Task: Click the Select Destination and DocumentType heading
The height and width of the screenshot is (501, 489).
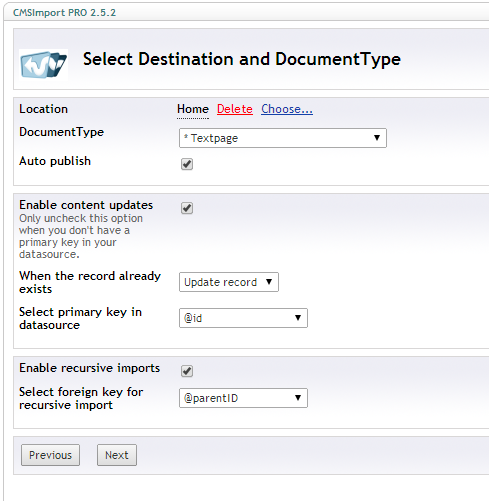Action: point(242,59)
